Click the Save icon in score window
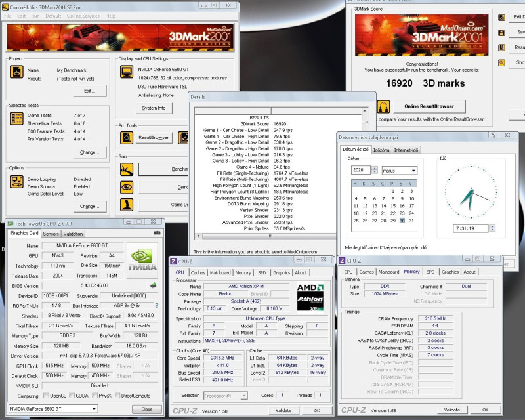 click(501, 33)
